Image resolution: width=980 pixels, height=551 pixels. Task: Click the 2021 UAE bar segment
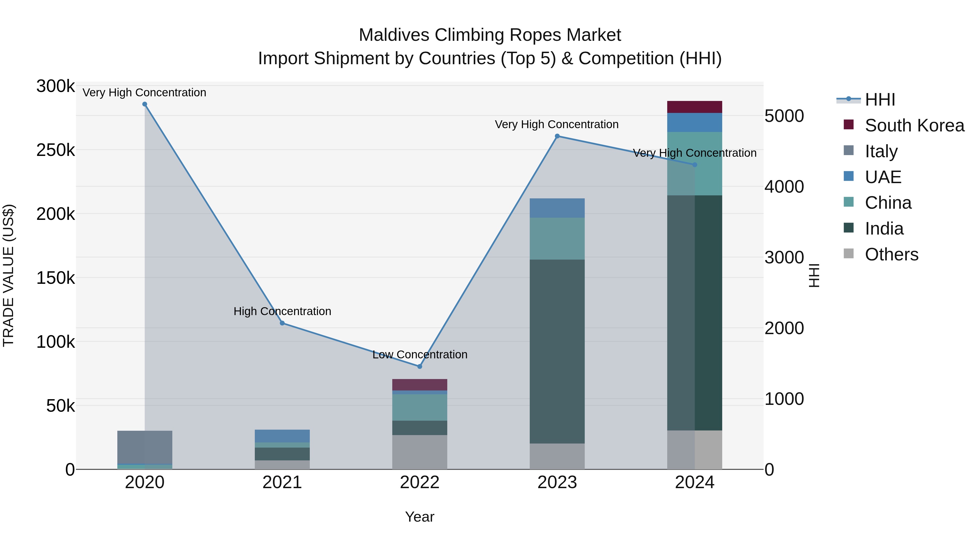coord(282,436)
